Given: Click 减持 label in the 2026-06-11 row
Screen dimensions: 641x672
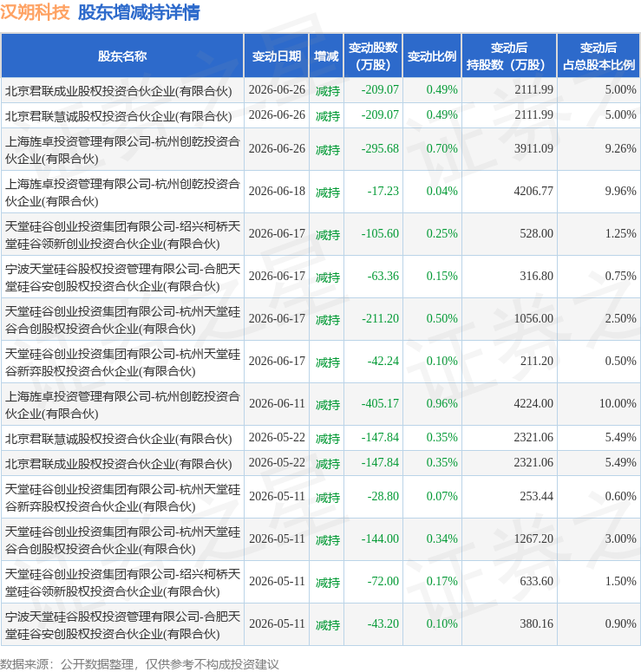Looking at the screenshot, I should [x=328, y=405].
